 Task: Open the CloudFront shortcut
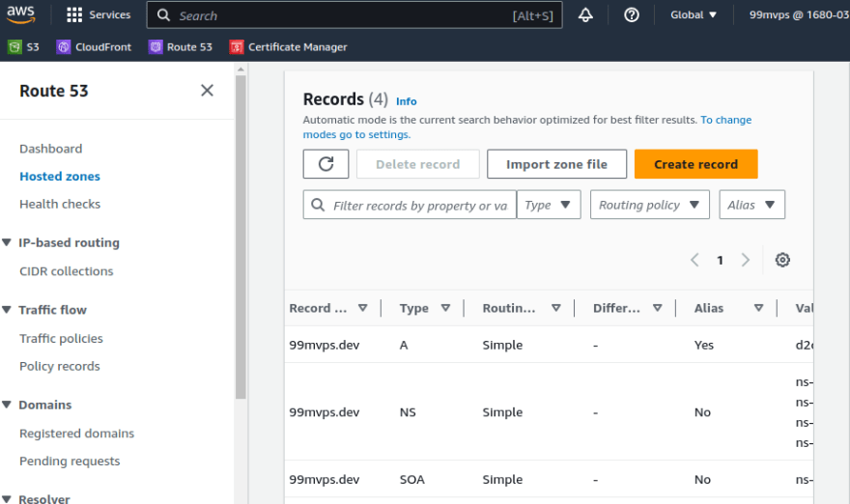click(x=94, y=47)
